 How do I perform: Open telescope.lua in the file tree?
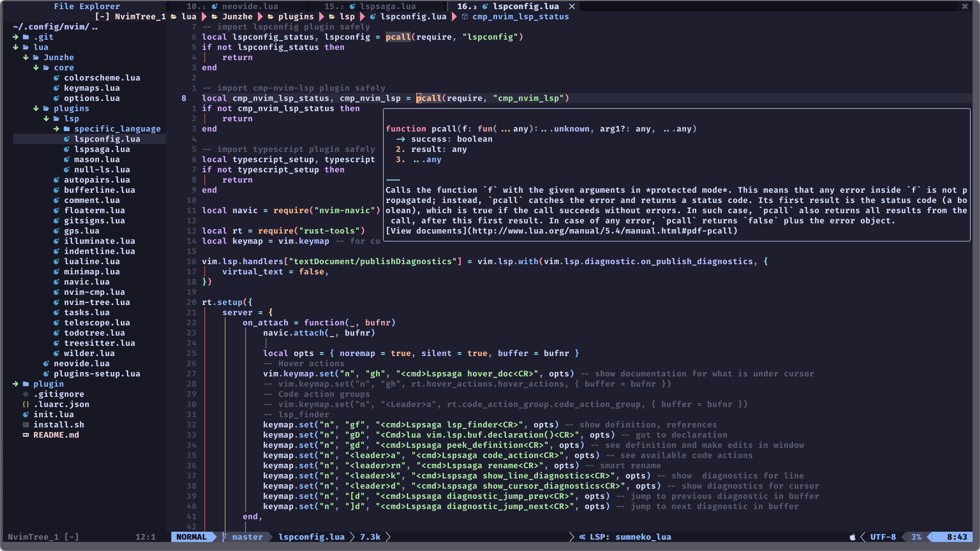tap(97, 323)
